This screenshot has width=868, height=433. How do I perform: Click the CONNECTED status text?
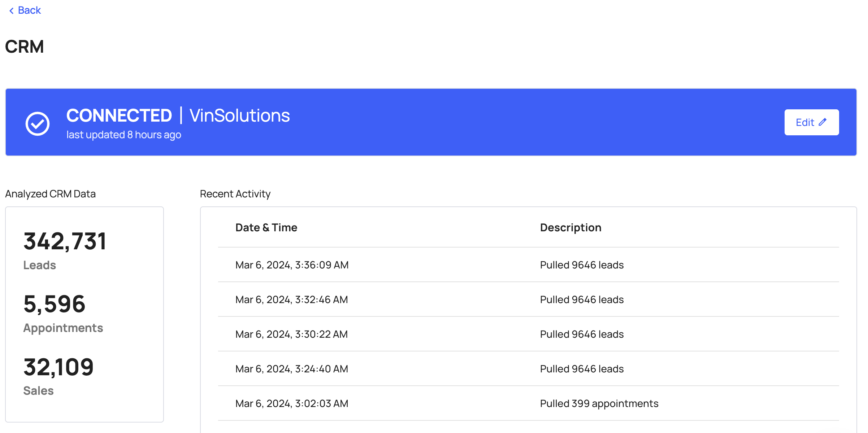tap(119, 115)
